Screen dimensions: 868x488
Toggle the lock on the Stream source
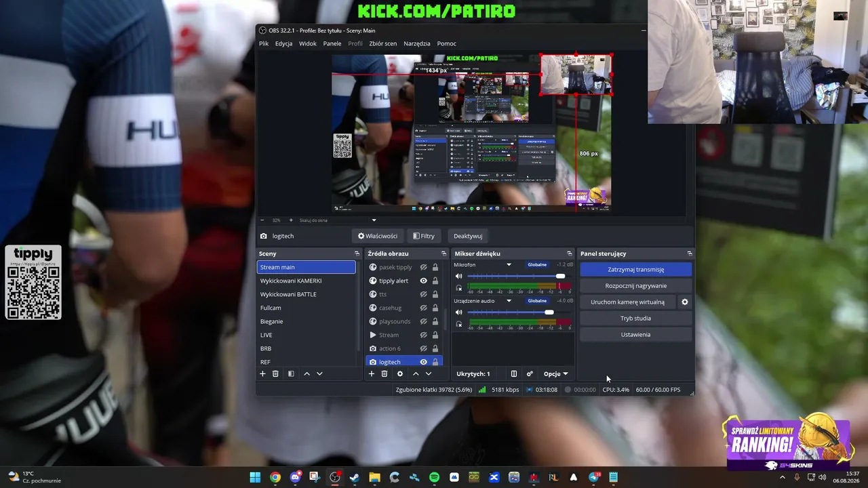[x=435, y=335]
